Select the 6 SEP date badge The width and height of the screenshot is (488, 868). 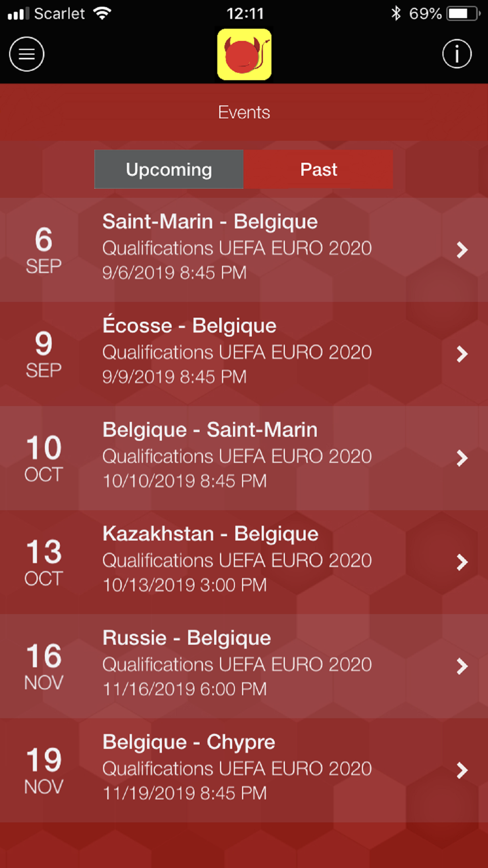[x=43, y=250]
